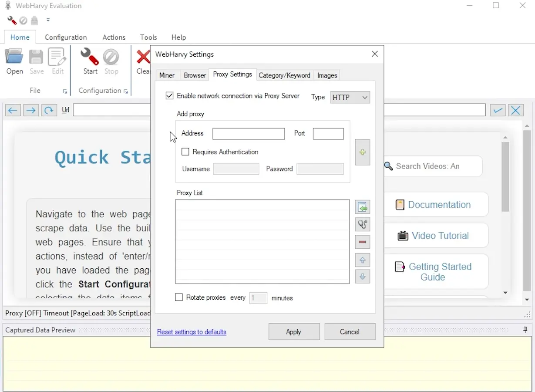Open the Miner settings tab
This screenshot has width=535, height=392.
click(167, 75)
